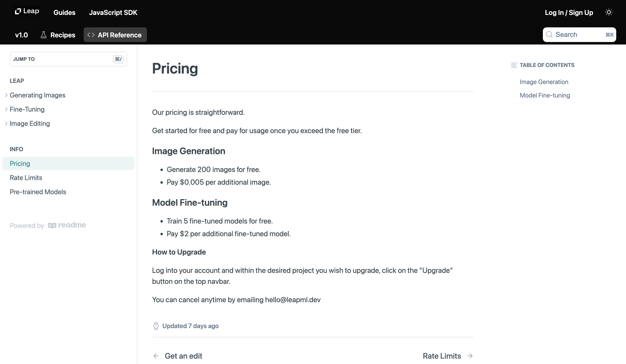The image size is (626, 364).
Task: Open the v1.0 version selector
Action: (21, 35)
